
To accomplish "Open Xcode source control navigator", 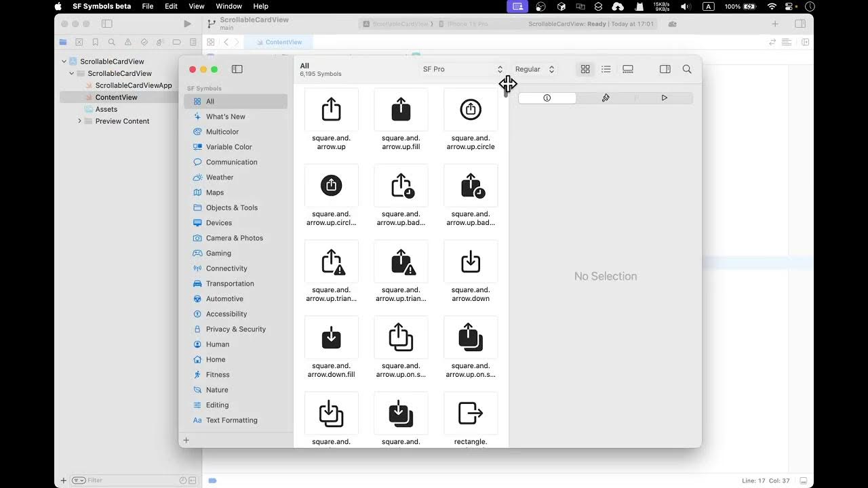I will tap(79, 42).
